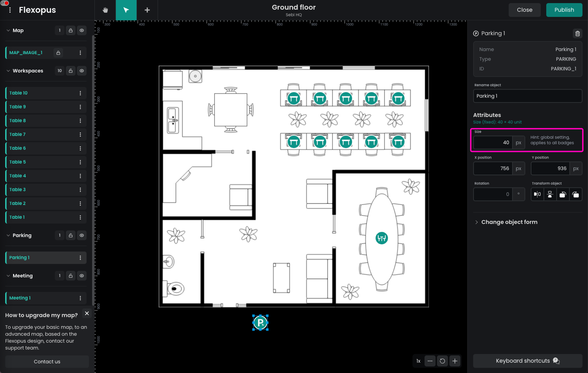Viewport: 588px width, 373px height.
Task: Reset zoom with the circular arrow icon
Action: click(x=442, y=361)
